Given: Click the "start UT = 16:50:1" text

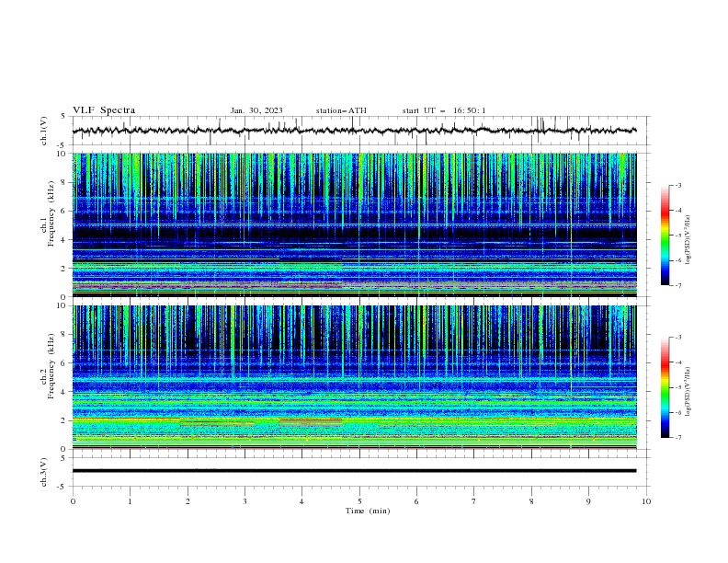Looking at the screenshot, I should (444, 110).
